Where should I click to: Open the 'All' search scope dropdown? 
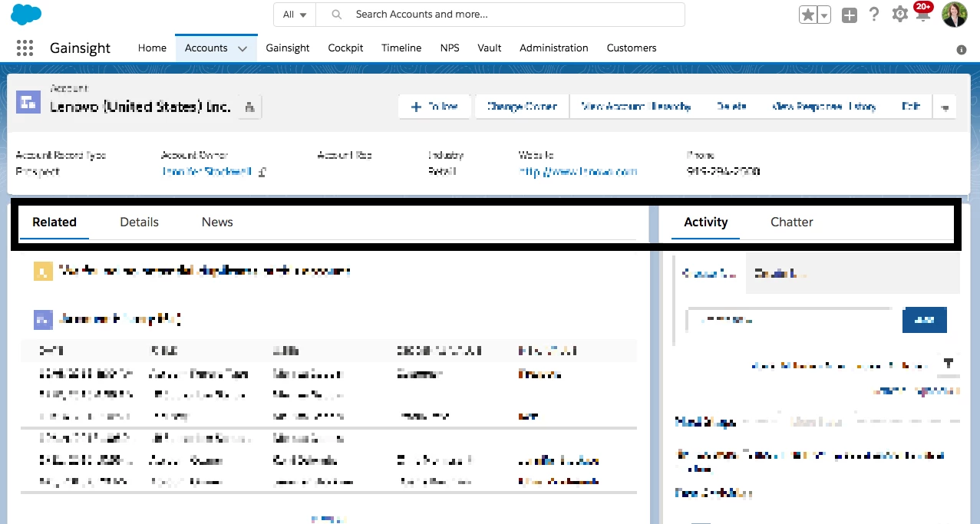click(x=295, y=15)
